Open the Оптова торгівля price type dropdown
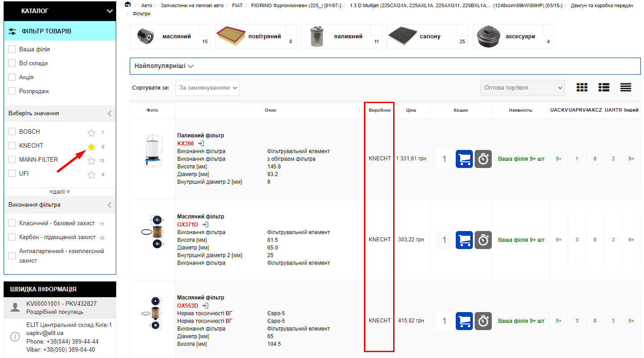Viewport: 644px width, 358px height. [522, 88]
